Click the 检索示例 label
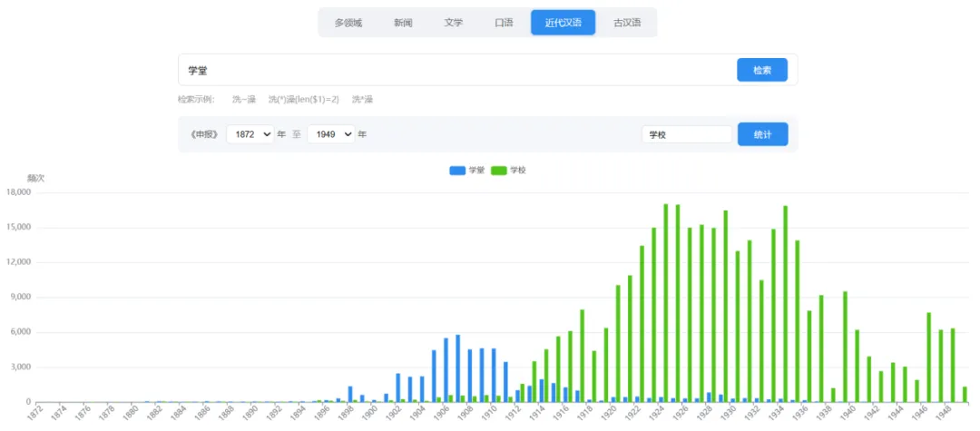Image resolution: width=980 pixels, height=431 pixels. (196, 99)
